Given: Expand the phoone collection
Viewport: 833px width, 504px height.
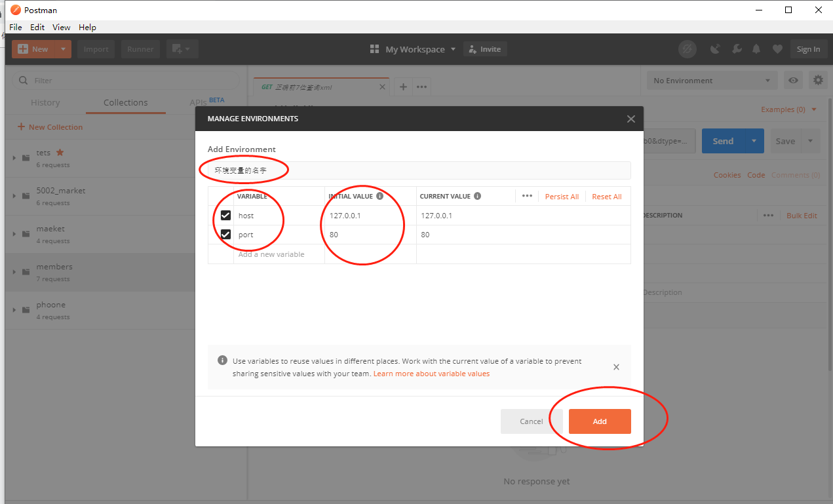Looking at the screenshot, I should click(x=14, y=310).
